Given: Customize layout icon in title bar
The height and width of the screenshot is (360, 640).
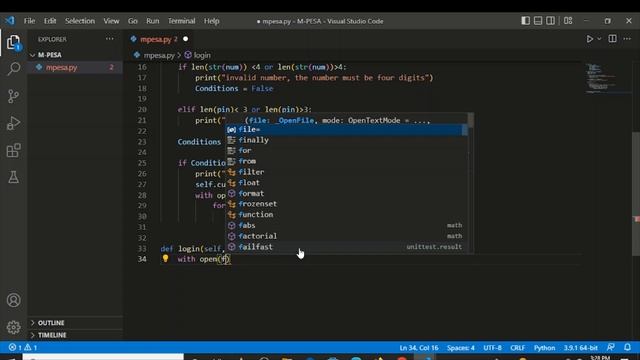Looking at the screenshot, I should pos(568,20).
